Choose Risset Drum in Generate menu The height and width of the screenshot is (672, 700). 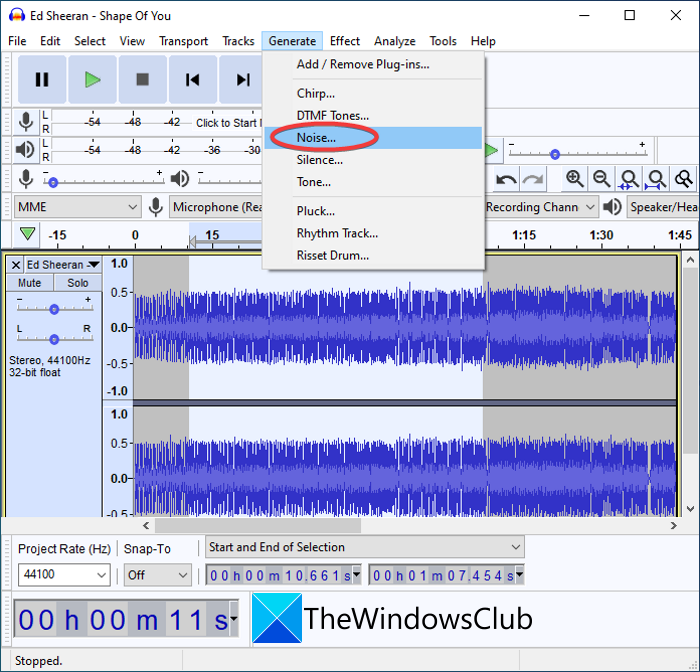(373, 255)
